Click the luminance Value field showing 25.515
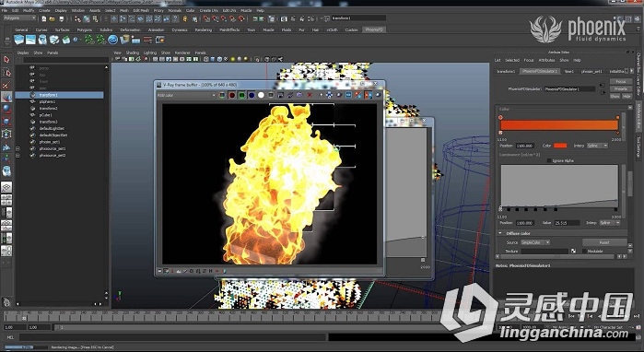The width and height of the screenshot is (644, 352). click(x=567, y=223)
